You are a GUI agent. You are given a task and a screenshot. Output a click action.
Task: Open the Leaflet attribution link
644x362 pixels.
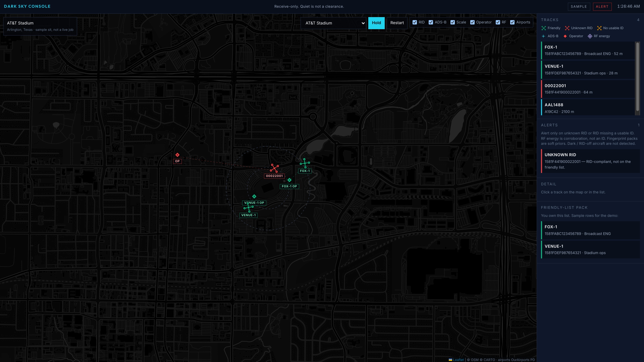point(458,360)
